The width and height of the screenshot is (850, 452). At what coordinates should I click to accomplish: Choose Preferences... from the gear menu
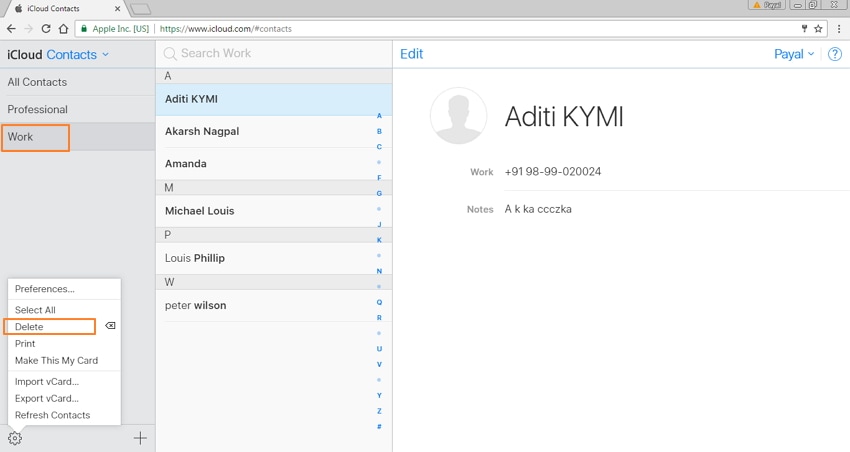click(45, 289)
